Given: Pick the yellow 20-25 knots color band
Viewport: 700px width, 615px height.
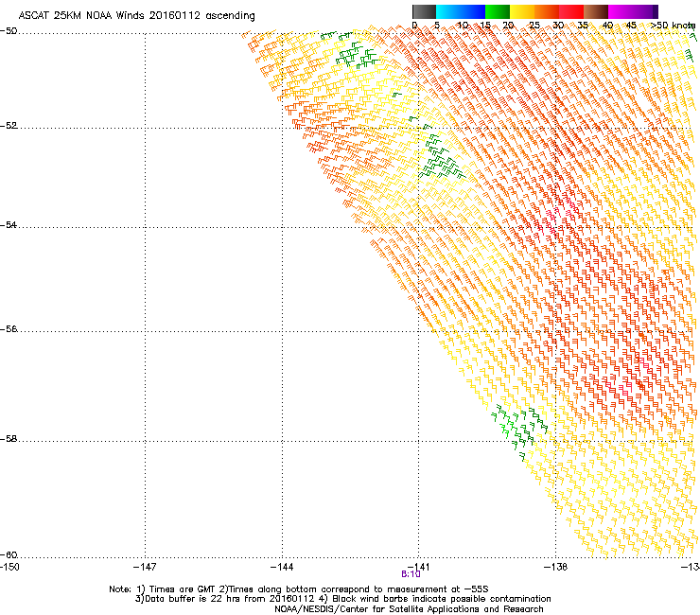Looking at the screenshot, I should coord(522,11).
